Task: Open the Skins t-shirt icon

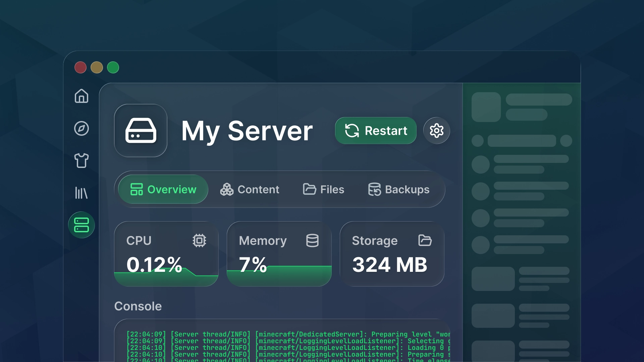Action: pyautogui.click(x=82, y=161)
